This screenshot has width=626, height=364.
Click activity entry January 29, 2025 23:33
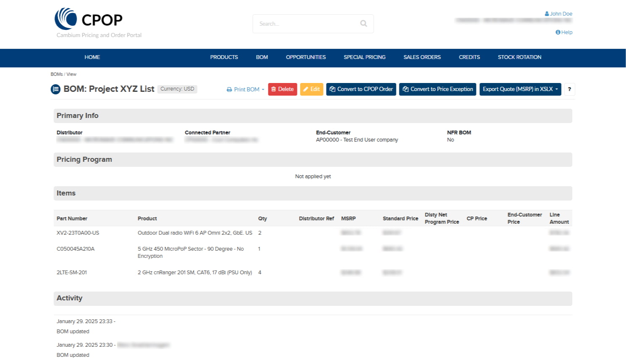tap(86, 321)
